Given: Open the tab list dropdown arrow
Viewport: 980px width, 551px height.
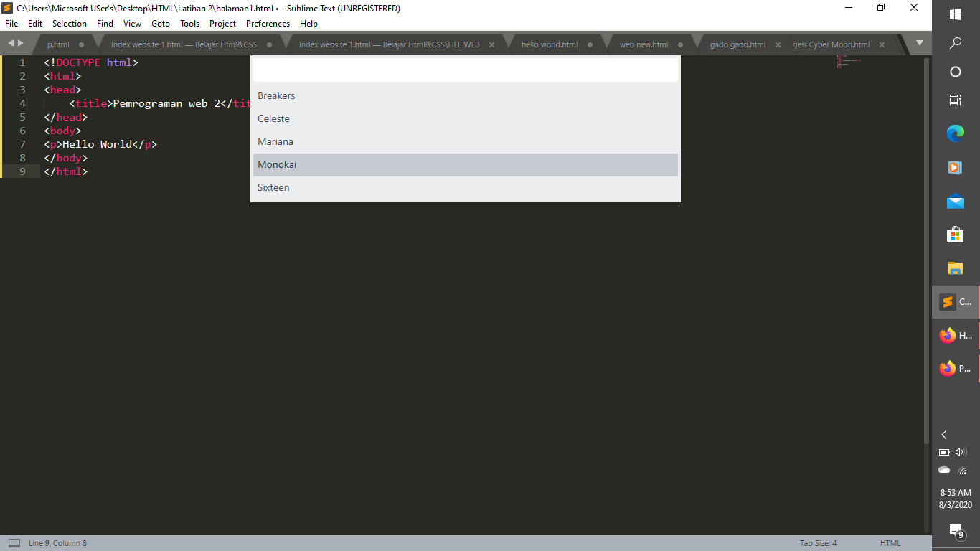Looking at the screenshot, I should pyautogui.click(x=920, y=43).
